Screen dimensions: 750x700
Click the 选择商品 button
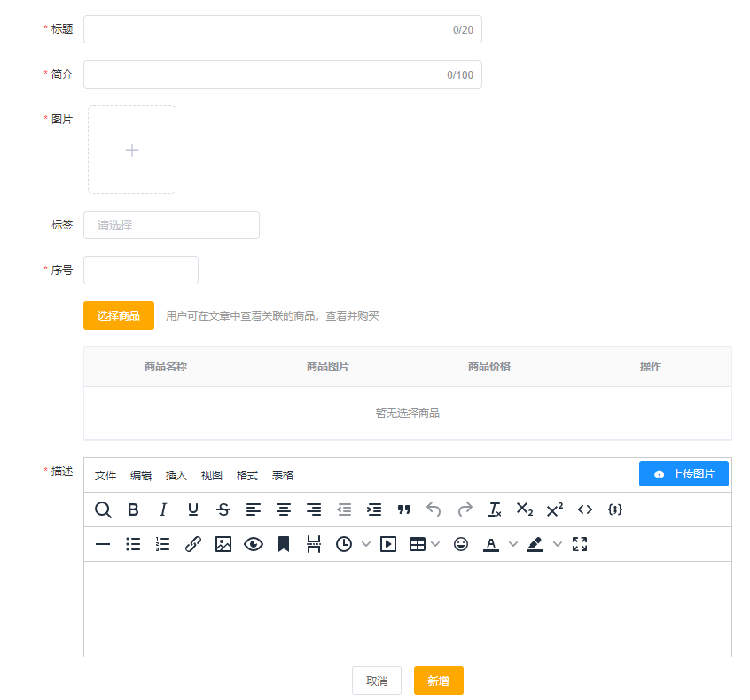click(x=119, y=315)
